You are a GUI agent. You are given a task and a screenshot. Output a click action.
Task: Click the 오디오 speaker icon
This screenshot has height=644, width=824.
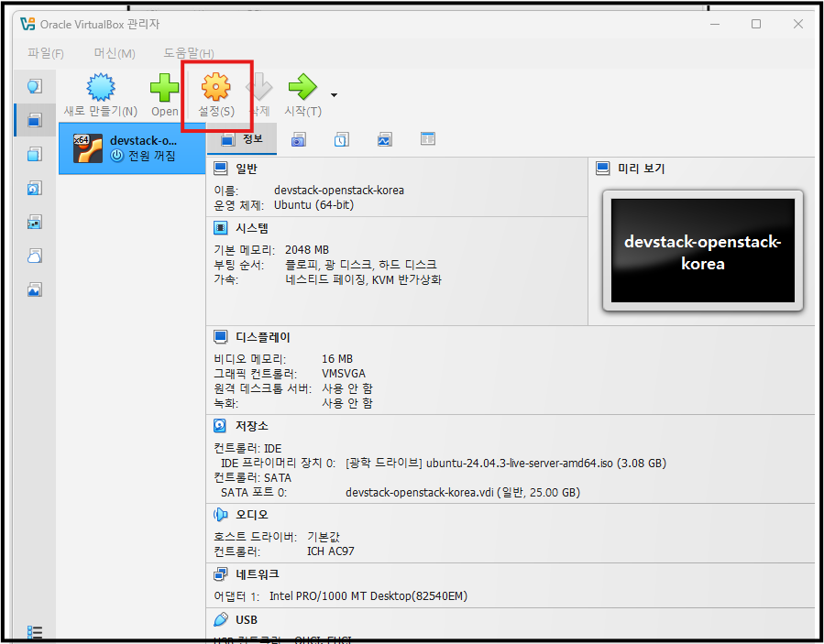pyautogui.click(x=220, y=514)
